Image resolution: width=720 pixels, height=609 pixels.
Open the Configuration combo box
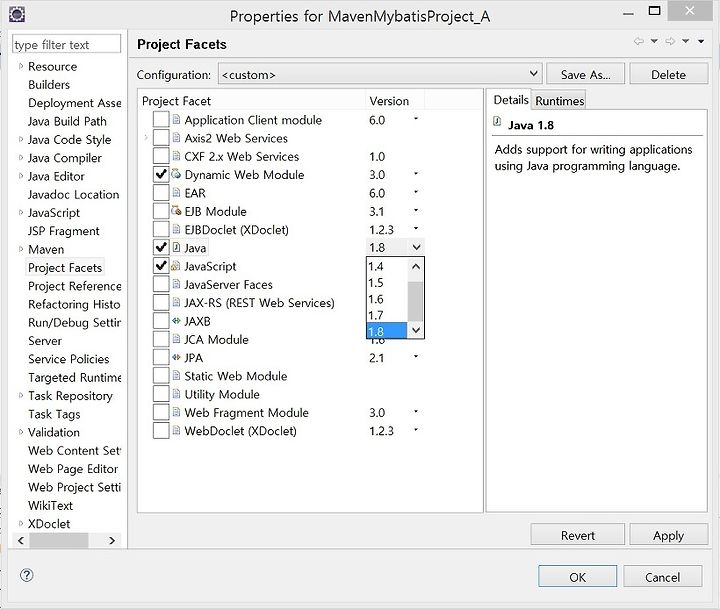click(x=380, y=74)
